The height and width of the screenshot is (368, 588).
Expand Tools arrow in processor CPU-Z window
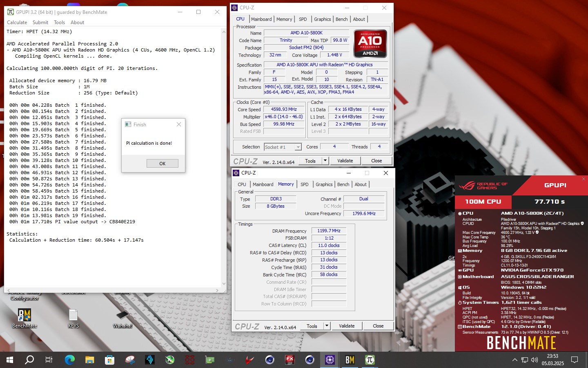[325, 161]
